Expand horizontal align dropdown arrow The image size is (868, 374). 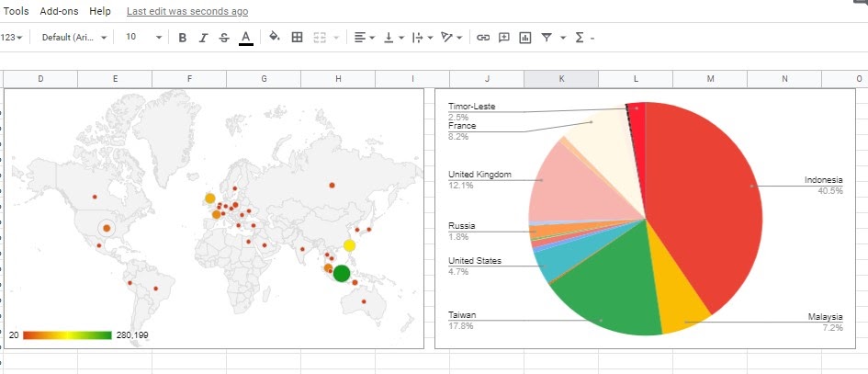[373, 38]
